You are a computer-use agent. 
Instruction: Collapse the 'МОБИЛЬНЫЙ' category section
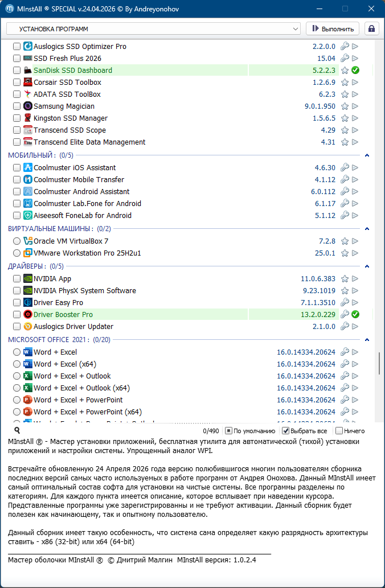click(x=367, y=155)
